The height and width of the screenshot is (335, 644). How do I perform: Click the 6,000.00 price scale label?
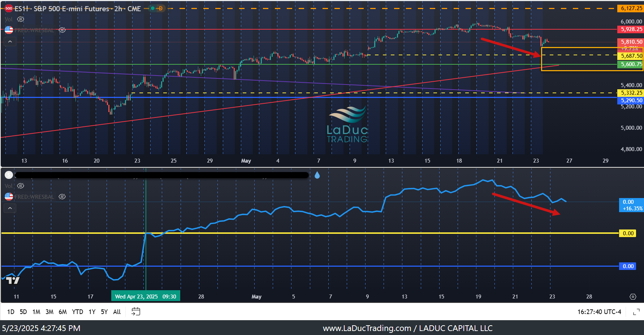631,22
